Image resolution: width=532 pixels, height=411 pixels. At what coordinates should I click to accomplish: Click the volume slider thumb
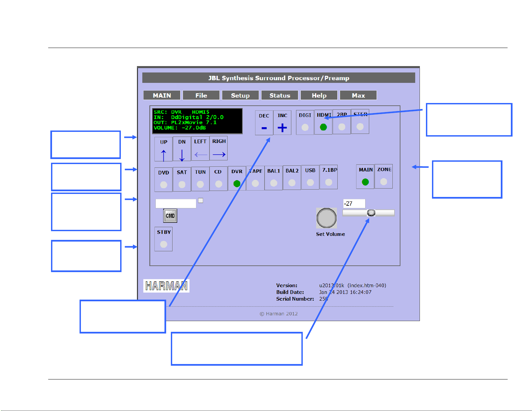(x=371, y=213)
